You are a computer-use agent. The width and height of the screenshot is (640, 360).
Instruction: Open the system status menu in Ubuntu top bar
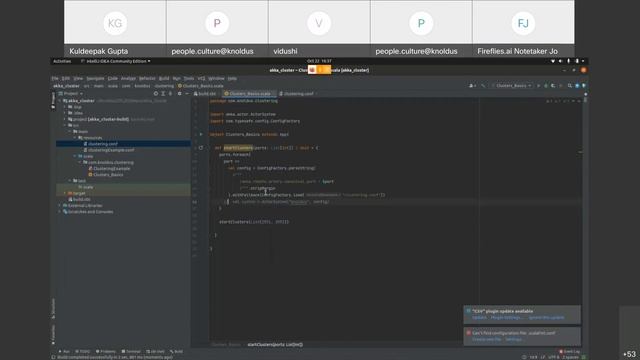pyautogui.click(x=568, y=61)
